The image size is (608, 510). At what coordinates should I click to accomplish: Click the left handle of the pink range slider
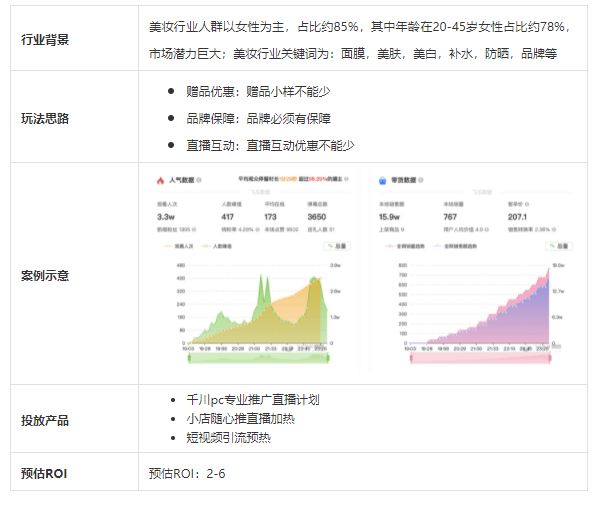click(x=411, y=358)
